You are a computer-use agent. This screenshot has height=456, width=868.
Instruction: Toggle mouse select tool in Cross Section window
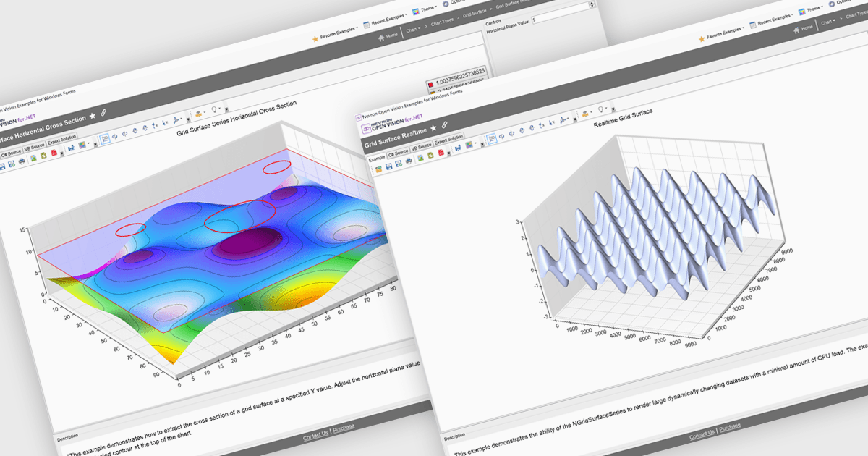105,138
